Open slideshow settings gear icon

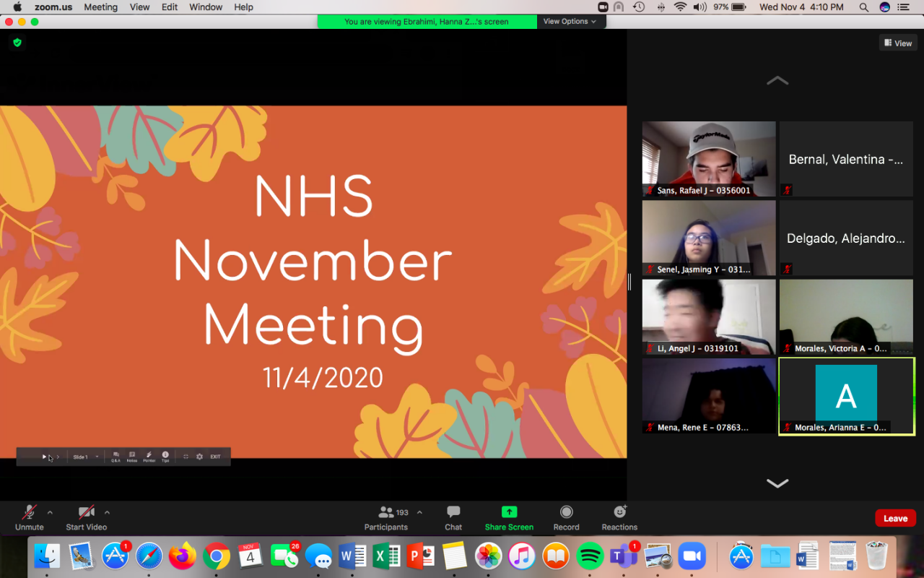pos(200,457)
